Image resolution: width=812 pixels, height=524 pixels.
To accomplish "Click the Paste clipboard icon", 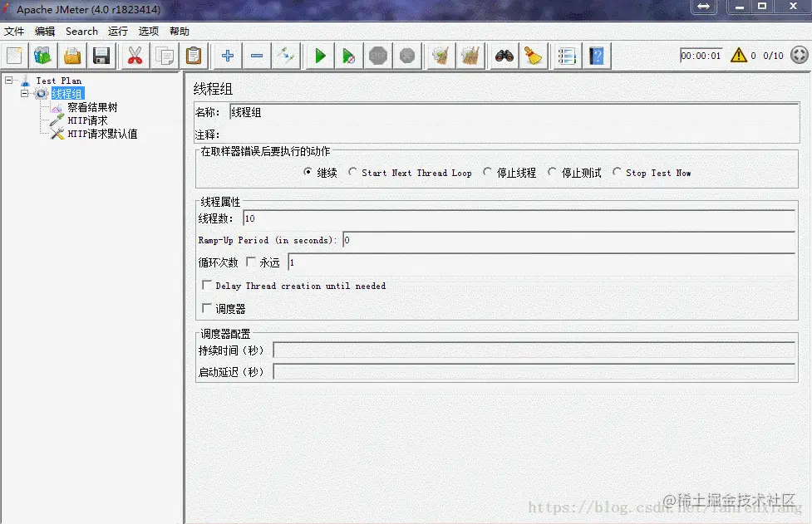I will [194, 56].
